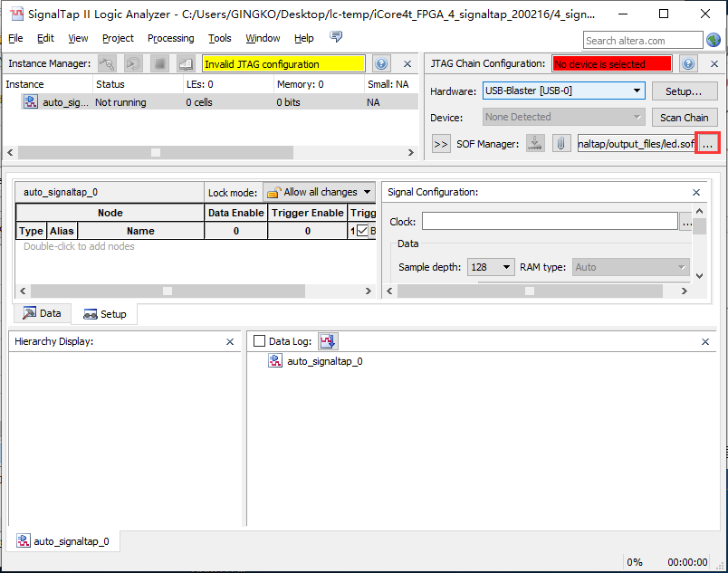Click the Stop Analysis icon
Viewport: 728px width, 573px height.
coord(159,64)
